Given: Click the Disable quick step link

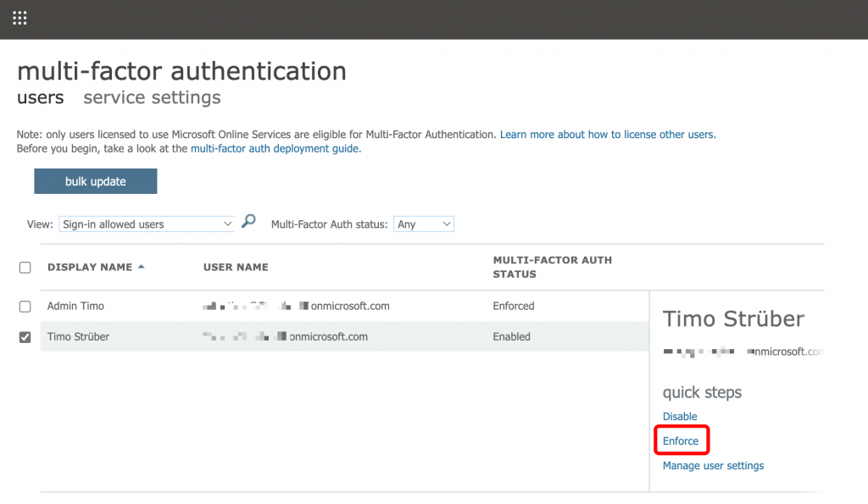Looking at the screenshot, I should [x=680, y=417].
